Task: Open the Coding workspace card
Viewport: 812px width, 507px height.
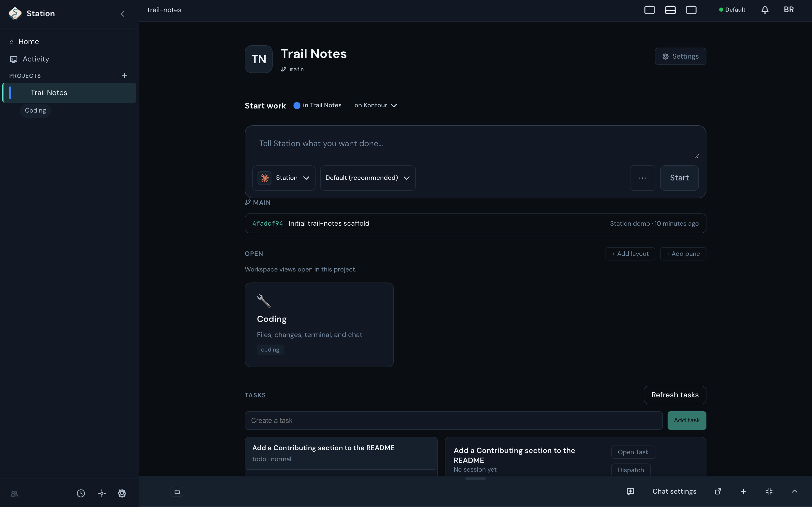Action: tap(319, 325)
